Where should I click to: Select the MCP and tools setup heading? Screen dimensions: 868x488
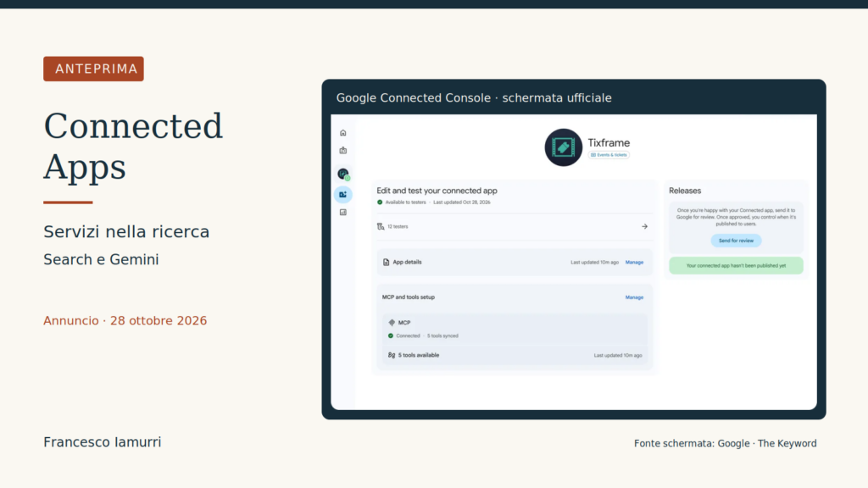pyautogui.click(x=408, y=297)
